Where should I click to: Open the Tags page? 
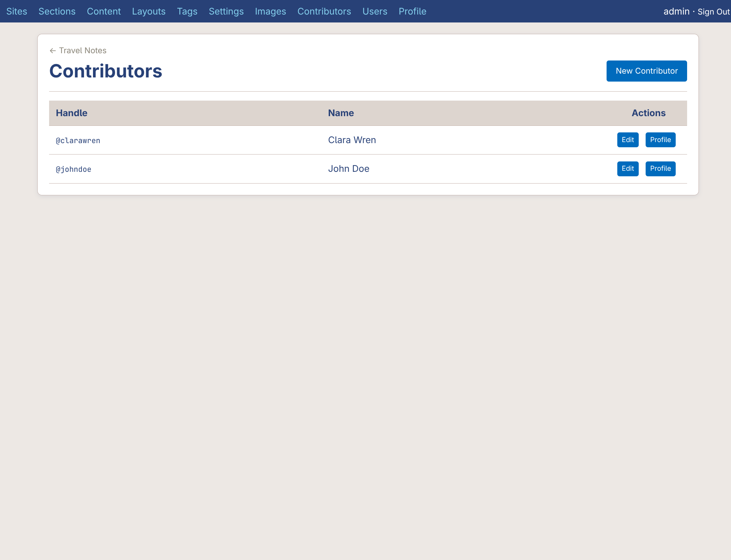click(187, 11)
